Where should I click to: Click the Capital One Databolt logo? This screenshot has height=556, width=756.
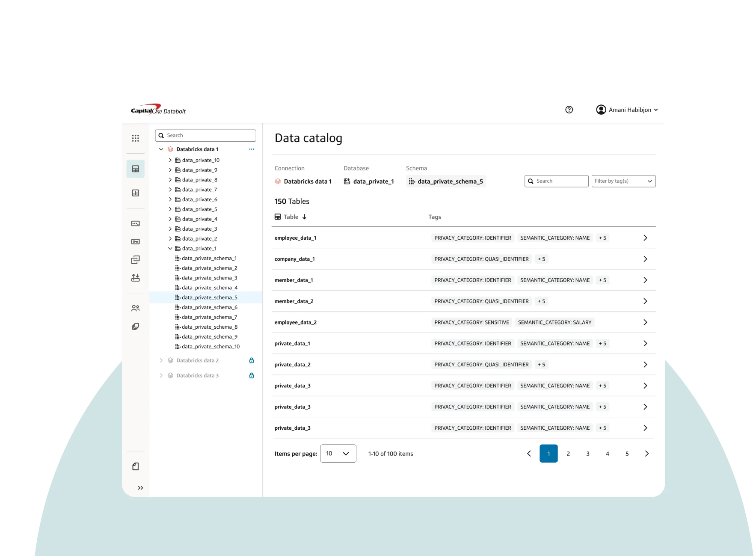point(158,110)
